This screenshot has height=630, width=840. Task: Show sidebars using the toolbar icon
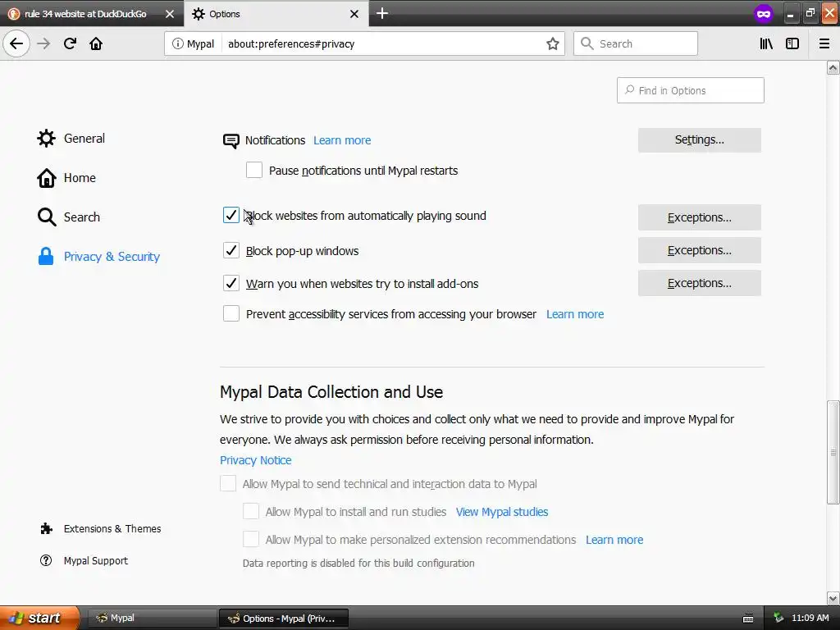(x=792, y=43)
